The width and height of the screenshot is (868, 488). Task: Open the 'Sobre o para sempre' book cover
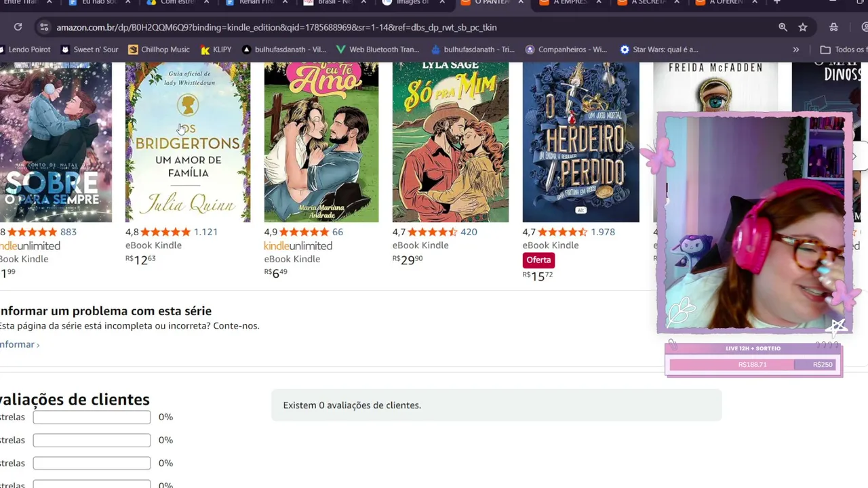tap(56, 142)
